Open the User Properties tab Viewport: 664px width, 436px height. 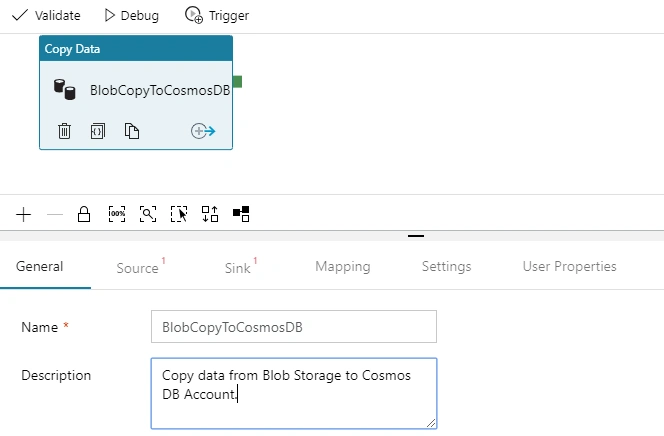570,267
